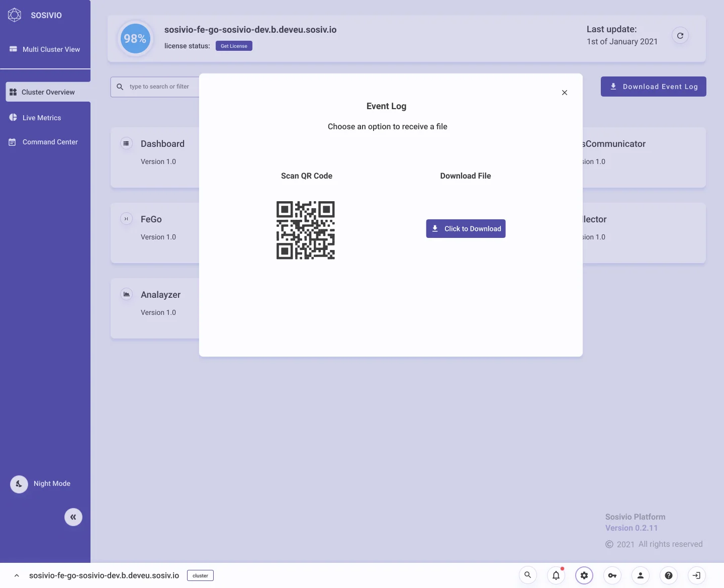Viewport: 724px width, 588px height.
Task: Click the Click to Download button
Action: pos(466,229)
